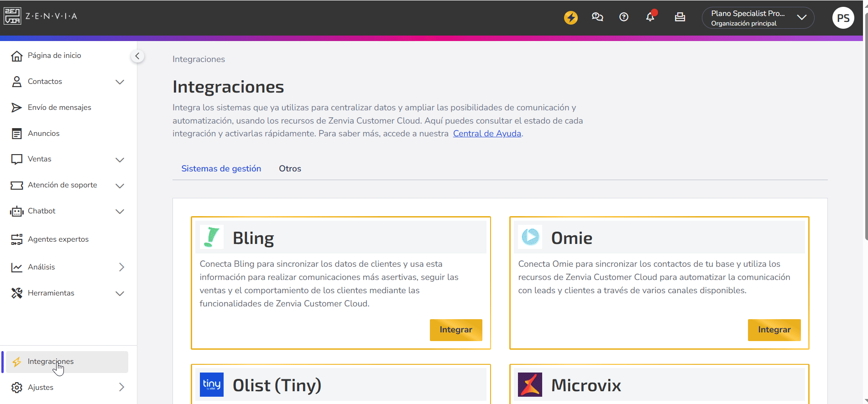Viewport: 868px width, 404px height.
Task: Click the Chatbot robot icon
Action: [x=17, y=211]
